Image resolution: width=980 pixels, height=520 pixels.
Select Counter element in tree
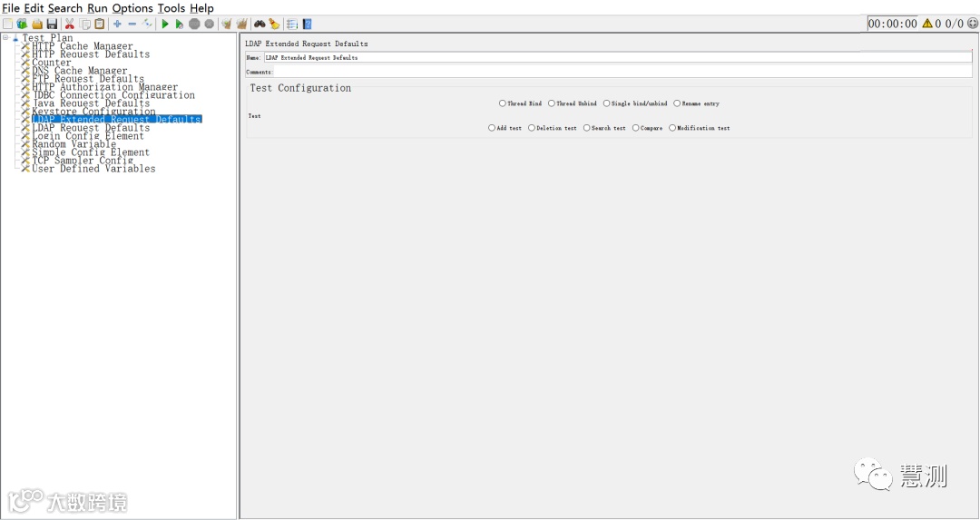point(51,63)
